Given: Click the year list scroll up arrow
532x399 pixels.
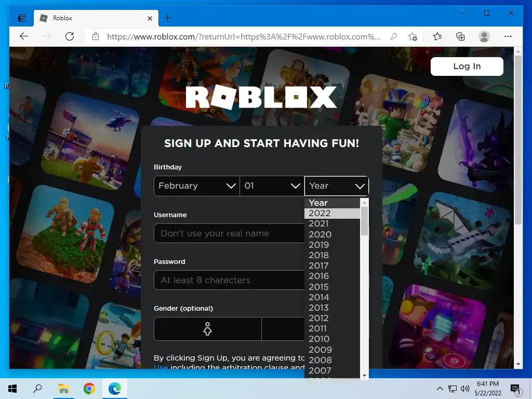Looking at the screenshot, I should (364, 203).
